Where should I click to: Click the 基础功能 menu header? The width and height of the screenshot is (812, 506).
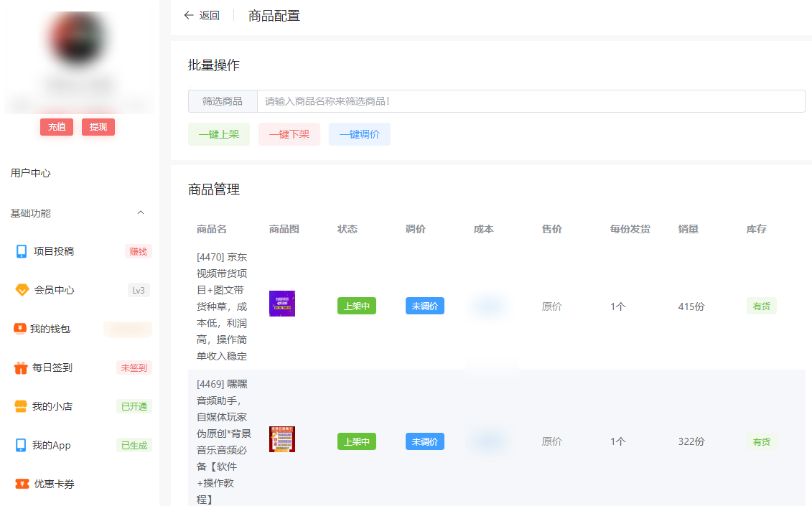tap(30, 212)
